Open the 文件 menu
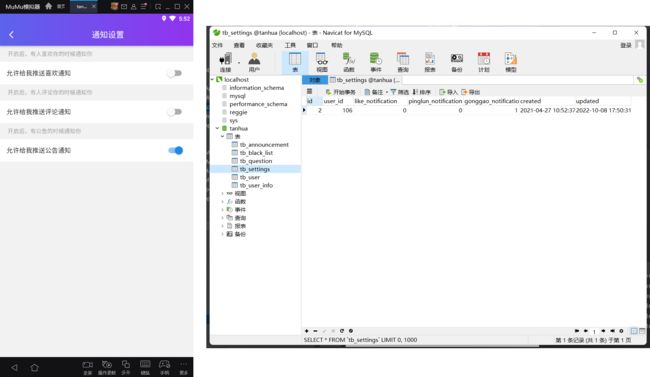 coord(217,45)
